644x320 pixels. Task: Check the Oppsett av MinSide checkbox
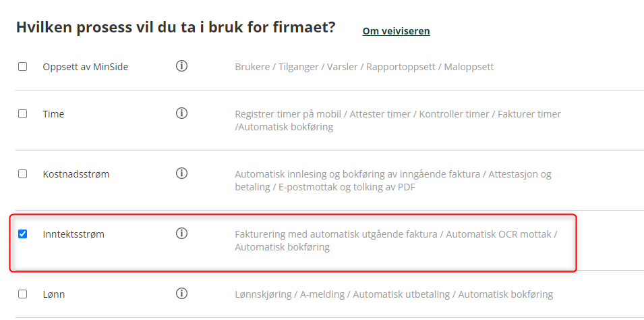[x=22, y=66]
